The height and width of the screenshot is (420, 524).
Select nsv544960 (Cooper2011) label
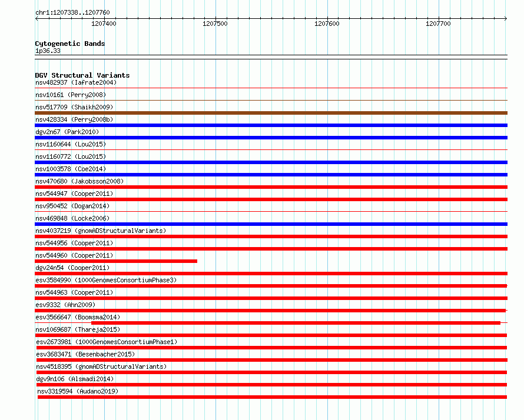click(74, 255)
